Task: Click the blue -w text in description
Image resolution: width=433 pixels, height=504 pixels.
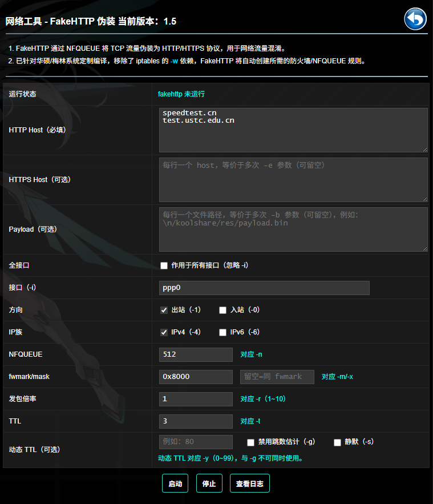Action: (x=174, y=61)
